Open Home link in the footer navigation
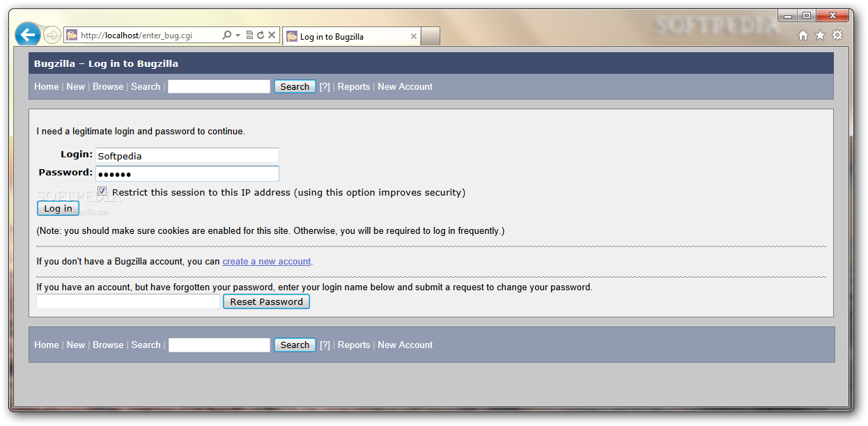 47,345
